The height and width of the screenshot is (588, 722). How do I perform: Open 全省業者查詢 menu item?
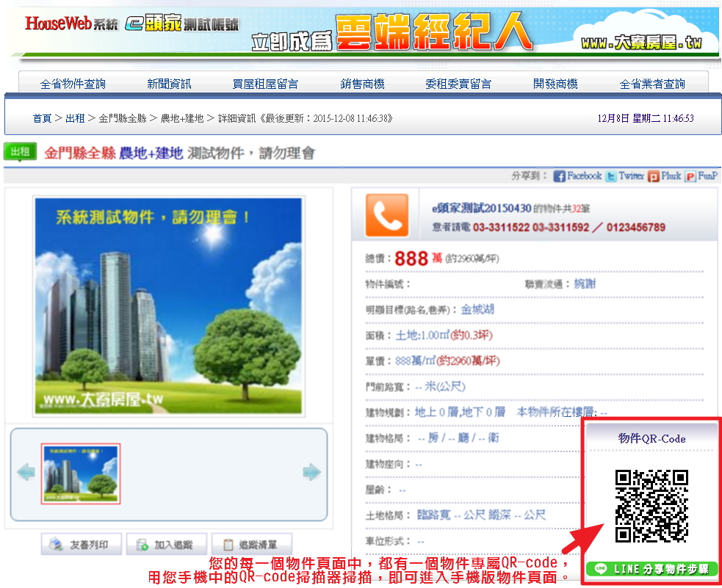click(652, 84)
